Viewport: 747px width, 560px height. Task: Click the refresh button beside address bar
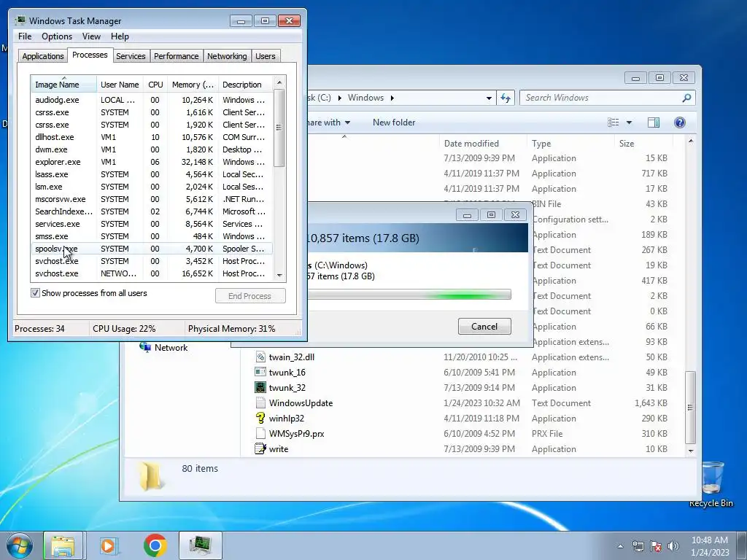tap(505, 98)
